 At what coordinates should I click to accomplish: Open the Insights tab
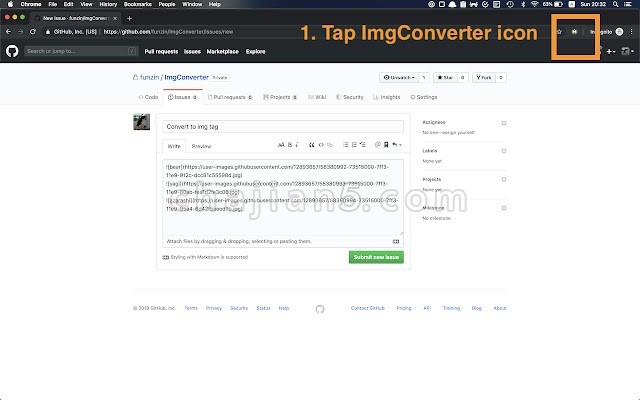tap(387, 97)
